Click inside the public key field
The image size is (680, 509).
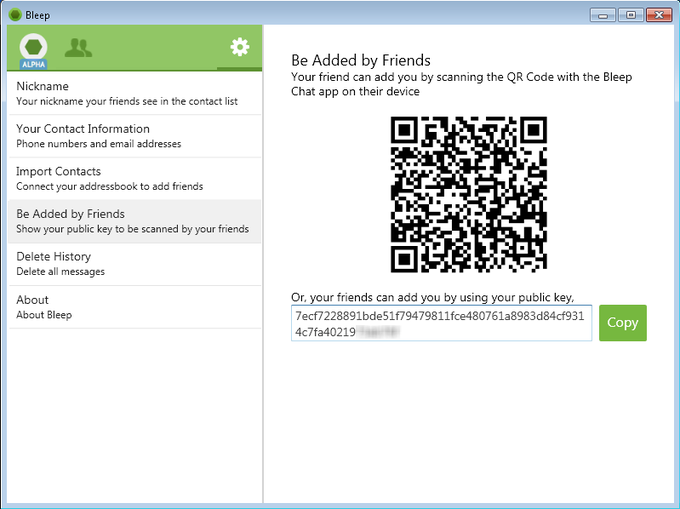click(441, 323)
